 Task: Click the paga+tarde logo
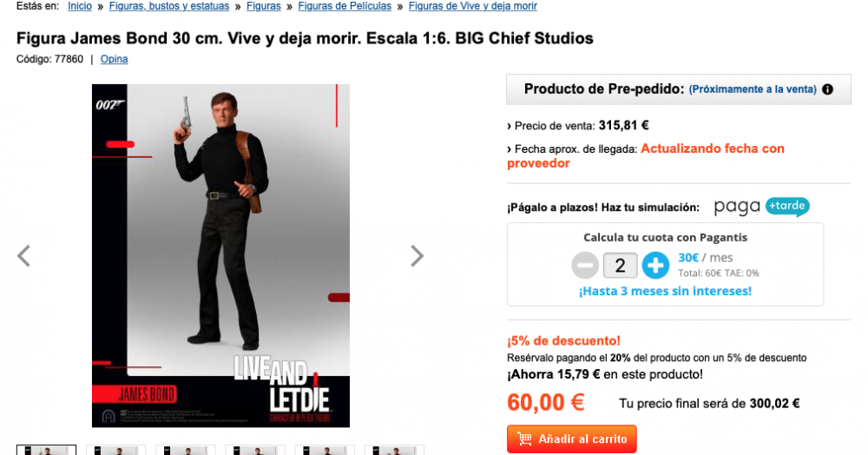pos(761,208)
